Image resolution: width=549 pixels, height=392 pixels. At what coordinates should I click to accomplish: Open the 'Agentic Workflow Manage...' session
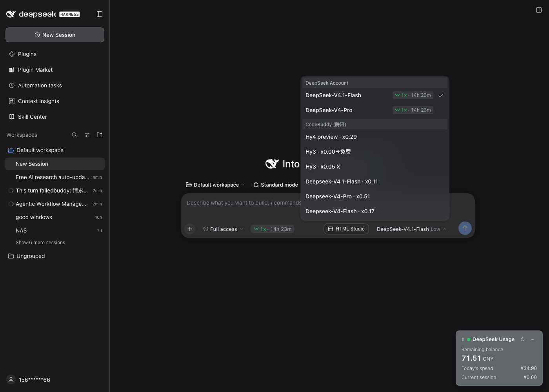55,204
